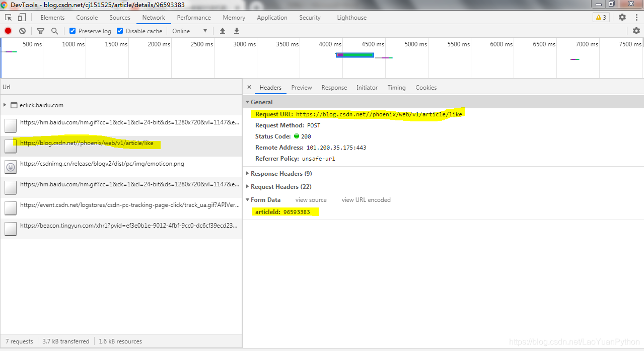Show the 3 warnings badge
This screenshot has height=351, width=644.
(601, 17)
